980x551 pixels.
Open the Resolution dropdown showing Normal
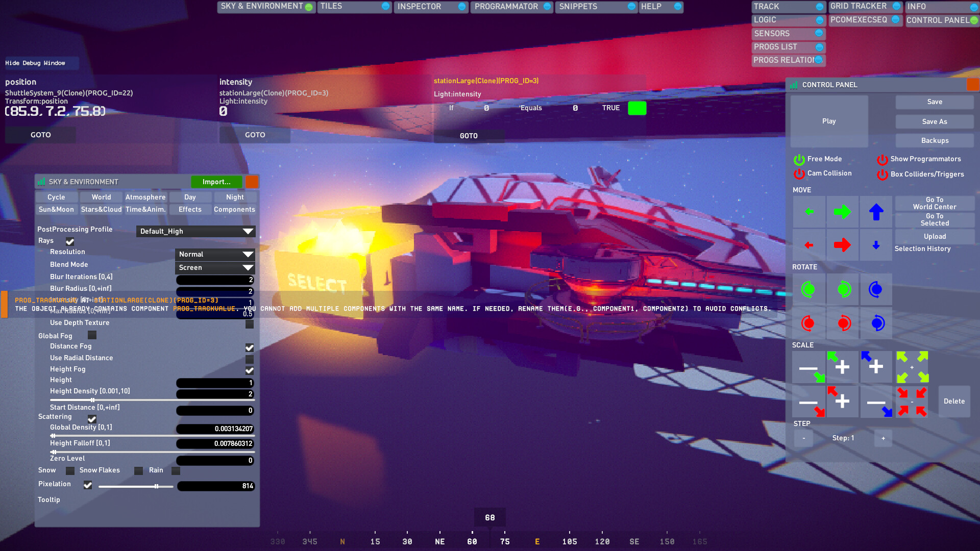(214, 254)
